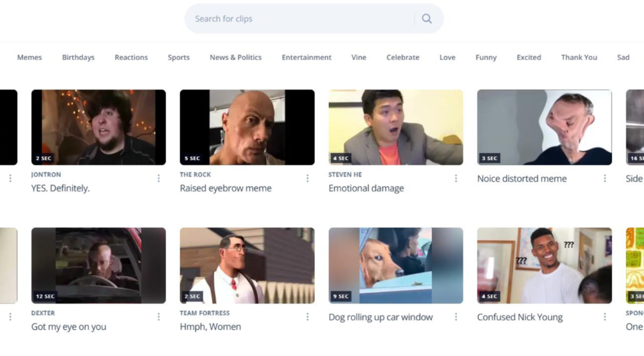Click the 2 SEC badge on JonTron clip
The height and width of the screenshot is (356, 644).
click(x=44, y=158)
